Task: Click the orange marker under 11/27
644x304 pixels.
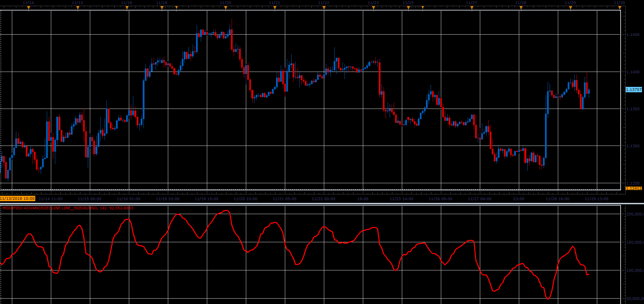Action: [x=472, y=7]
